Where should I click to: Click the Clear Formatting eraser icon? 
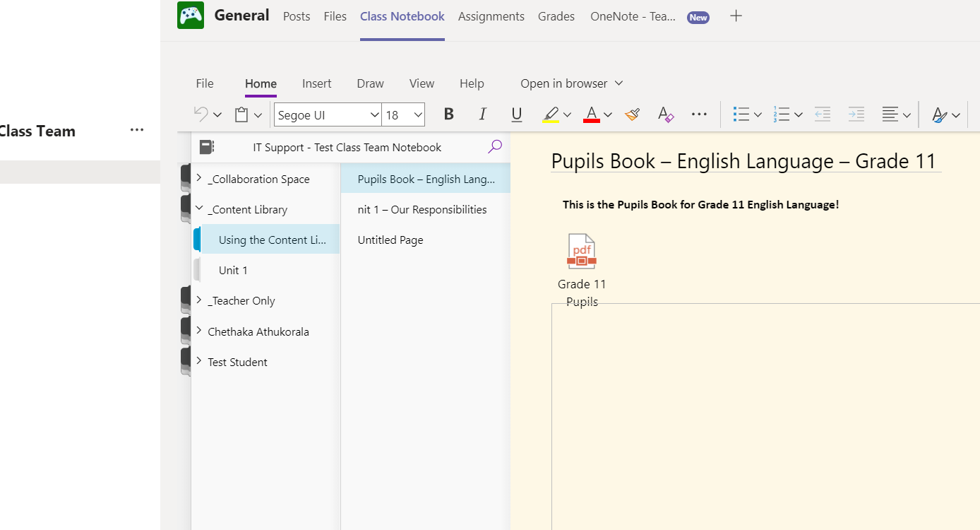[x=665, y=114]
